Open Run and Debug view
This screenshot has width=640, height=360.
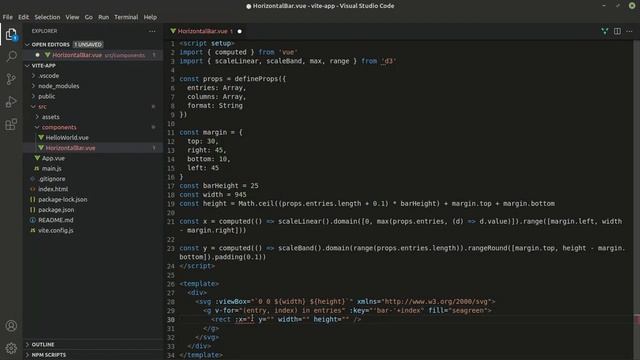[11, 101]
